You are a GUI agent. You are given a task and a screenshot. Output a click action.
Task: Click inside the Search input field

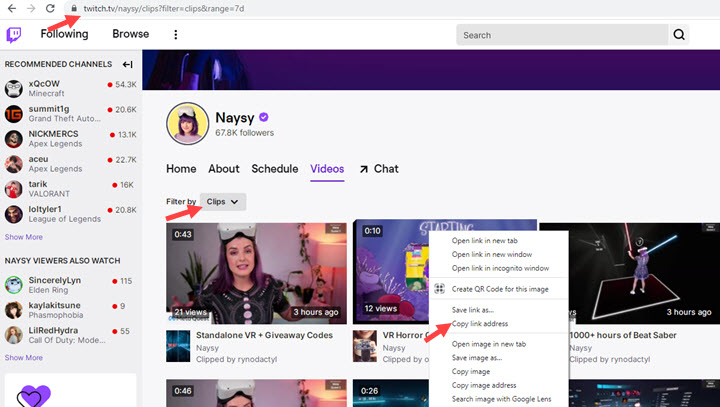[560, 35]
